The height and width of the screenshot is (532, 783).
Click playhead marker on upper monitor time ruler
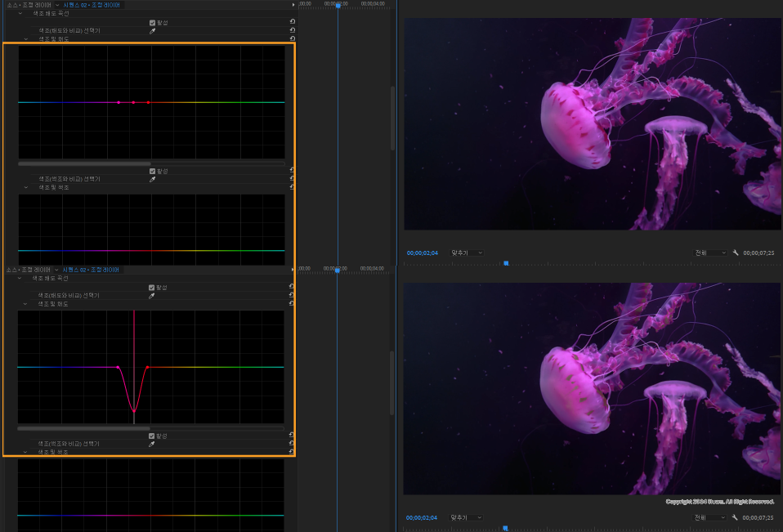pyautogui.click(x=506, y=263)
